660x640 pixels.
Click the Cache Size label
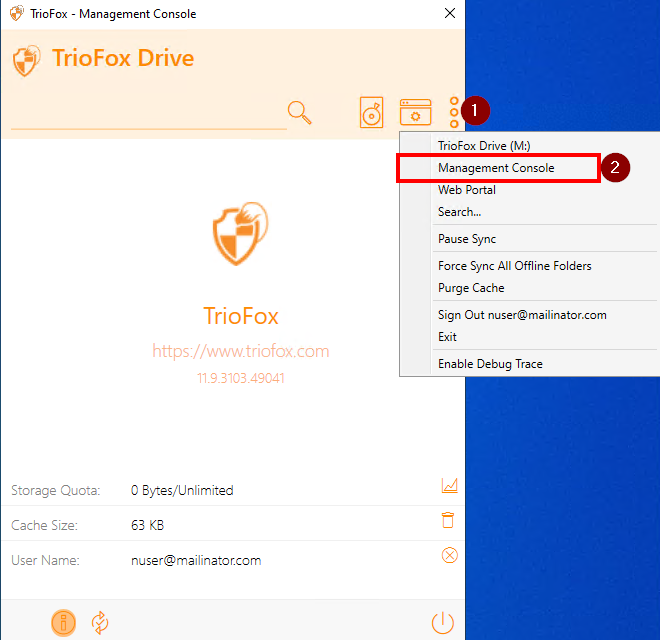click(44, 525)
